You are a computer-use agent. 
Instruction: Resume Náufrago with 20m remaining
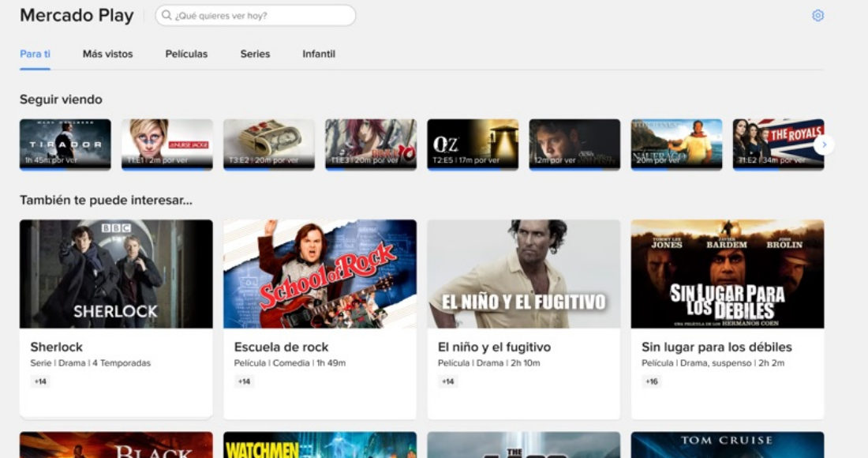pos(676,144)
